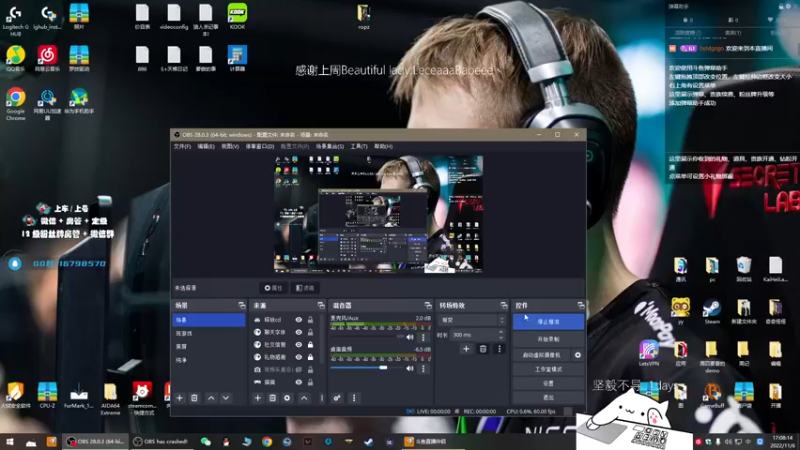The height and width of the screenshot is (450, 800).
Task: Open AIDA64 Extreme desktop icon
Action: [x=110, y=399]
